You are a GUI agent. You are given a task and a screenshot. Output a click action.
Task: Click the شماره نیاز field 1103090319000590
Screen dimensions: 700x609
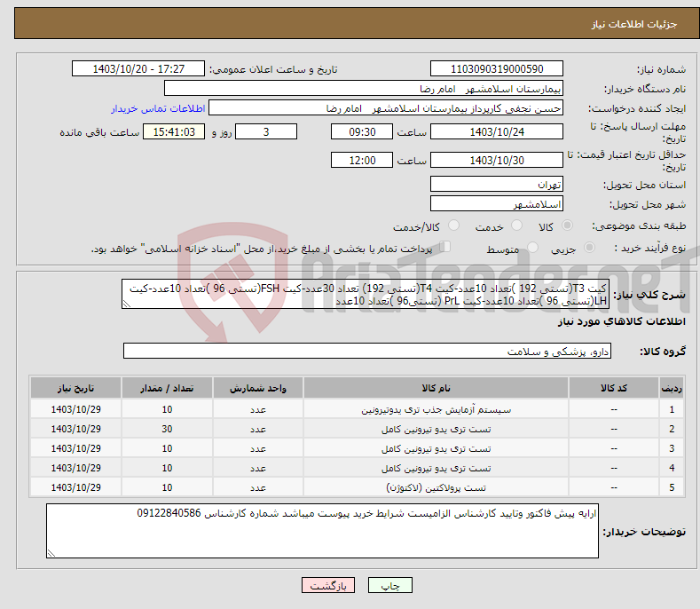pyautogui.click(x=497, y=69)
